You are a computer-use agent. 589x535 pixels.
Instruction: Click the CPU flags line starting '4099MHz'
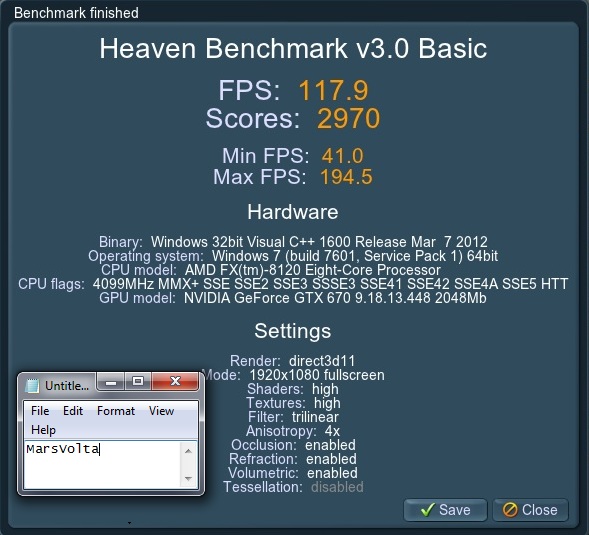click(330, 284)
